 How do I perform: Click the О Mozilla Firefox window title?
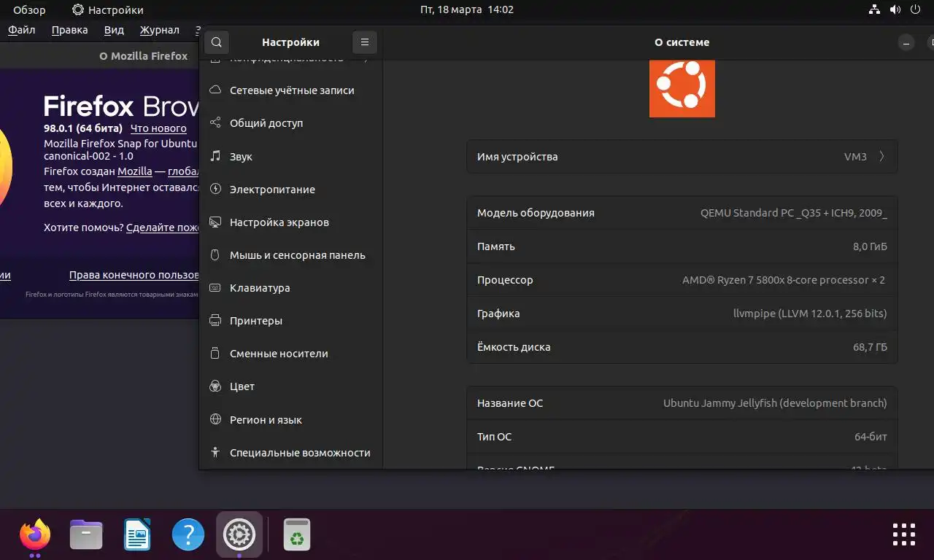[143, 55]
